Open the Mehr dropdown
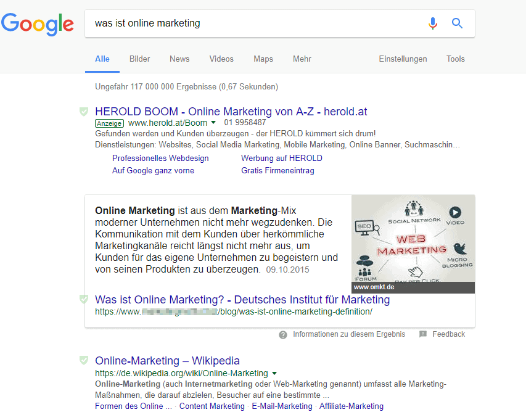Viewport: 526px width, 420px height. [x=302, y=59]
